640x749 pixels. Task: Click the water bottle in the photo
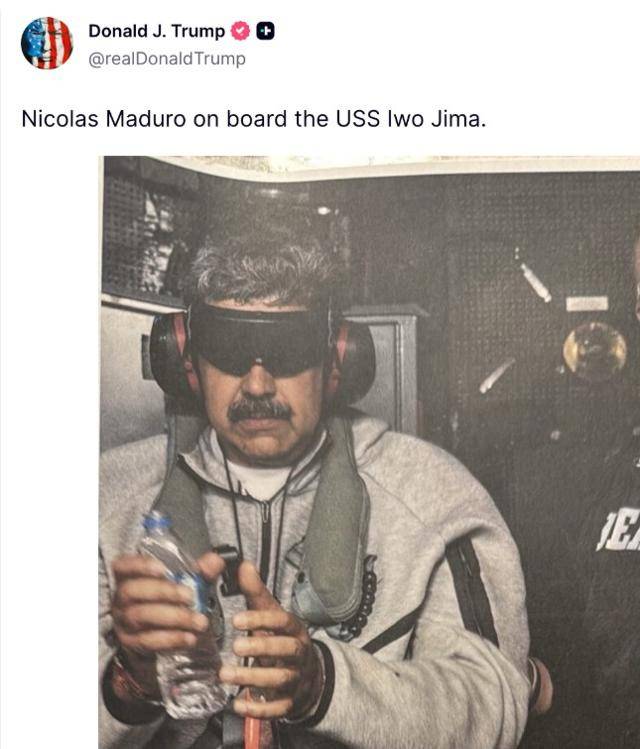184,616
